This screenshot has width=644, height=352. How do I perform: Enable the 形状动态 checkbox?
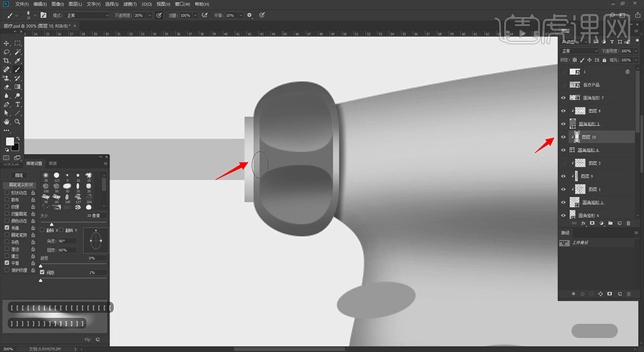7,193
